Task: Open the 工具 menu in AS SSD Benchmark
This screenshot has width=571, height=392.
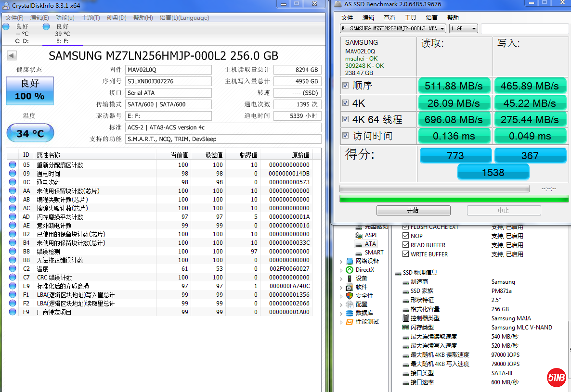Action: point(410,18)
